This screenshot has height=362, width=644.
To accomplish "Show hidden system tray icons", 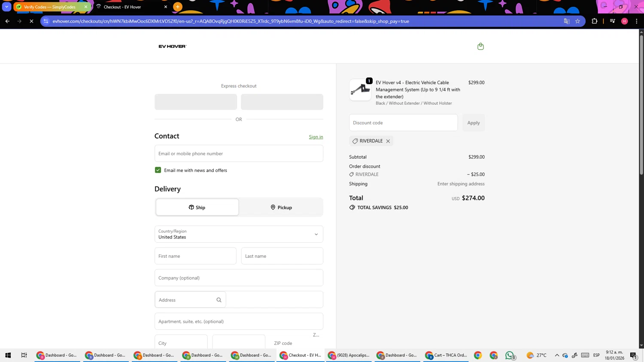I will click(x=557, y=355).
